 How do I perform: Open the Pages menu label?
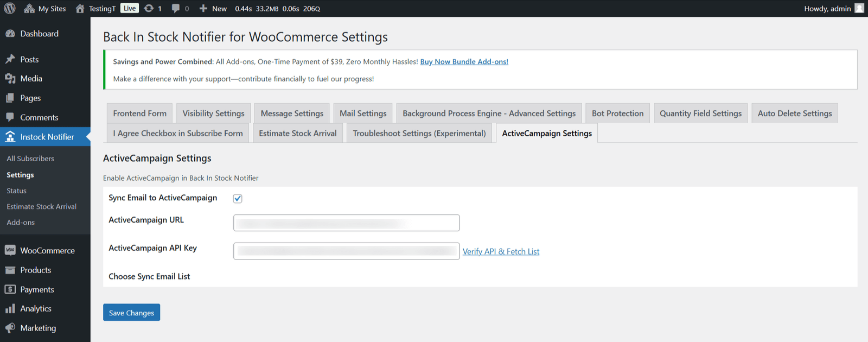[x=30, y=98]
